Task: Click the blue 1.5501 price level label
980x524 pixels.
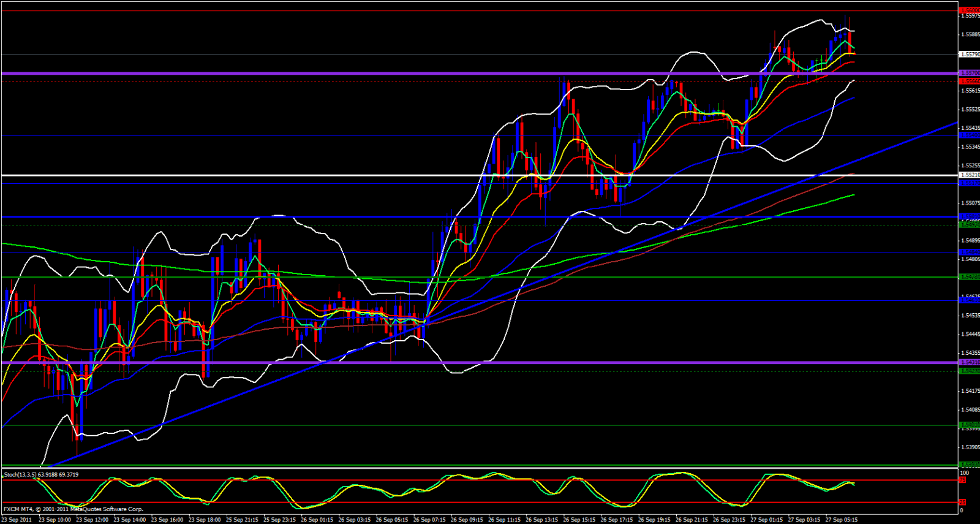Action: (968, 217)
